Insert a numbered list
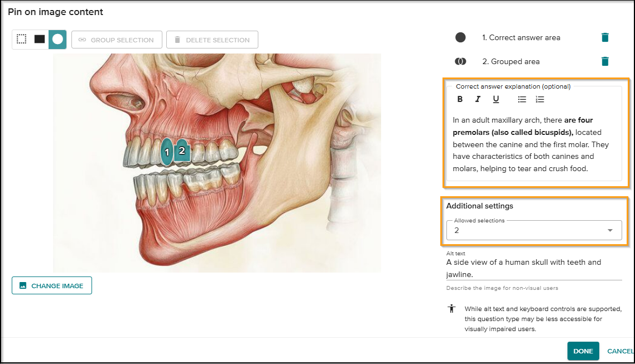635x364 pixels. [540, 100]
